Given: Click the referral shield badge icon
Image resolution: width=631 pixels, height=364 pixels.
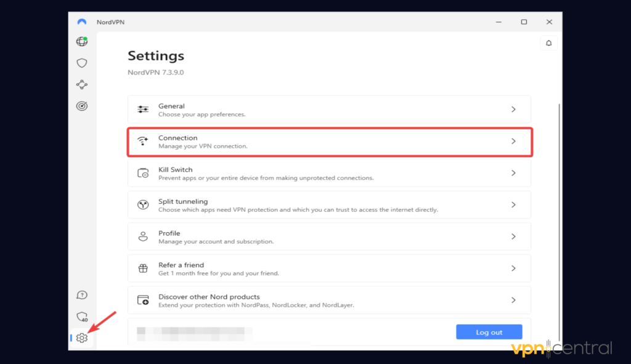Looking at the screenshot, I should point(81,316).
